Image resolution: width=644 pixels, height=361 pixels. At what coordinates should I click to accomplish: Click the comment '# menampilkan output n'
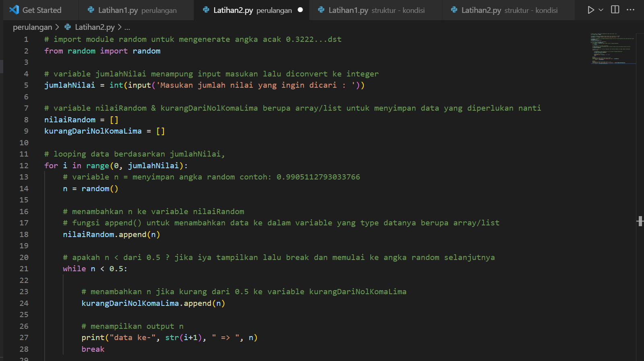tap(132, 326)
